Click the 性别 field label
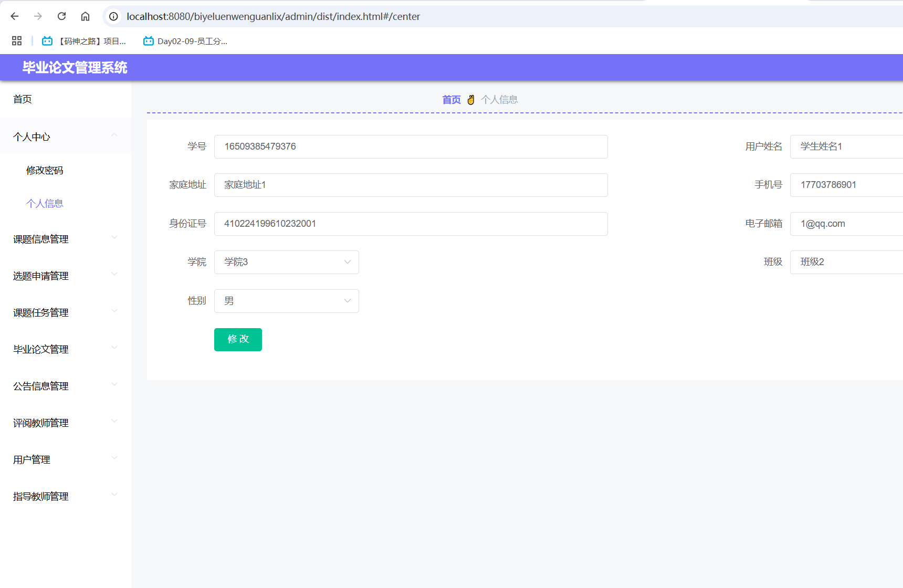This screenshot has height=588, width=903. pos(197,301)
